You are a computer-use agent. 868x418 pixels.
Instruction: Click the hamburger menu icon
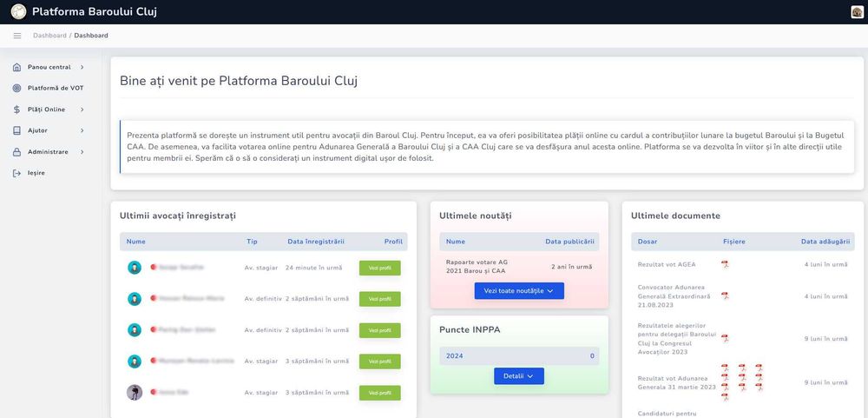[17, 36]
